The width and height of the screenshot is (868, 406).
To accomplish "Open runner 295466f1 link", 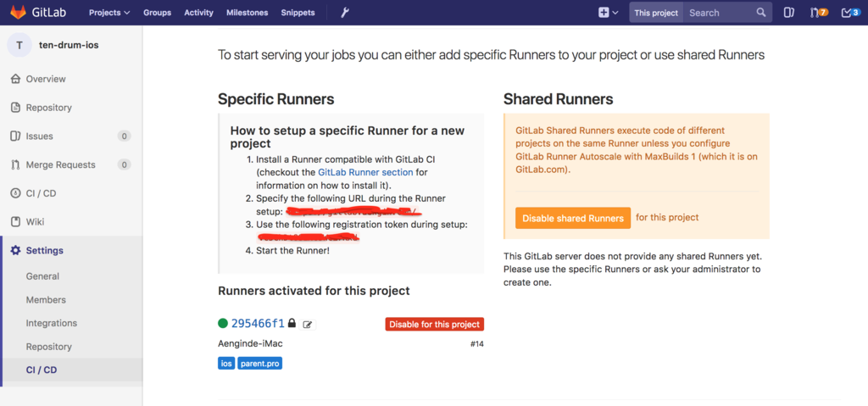I will [258, 323].
